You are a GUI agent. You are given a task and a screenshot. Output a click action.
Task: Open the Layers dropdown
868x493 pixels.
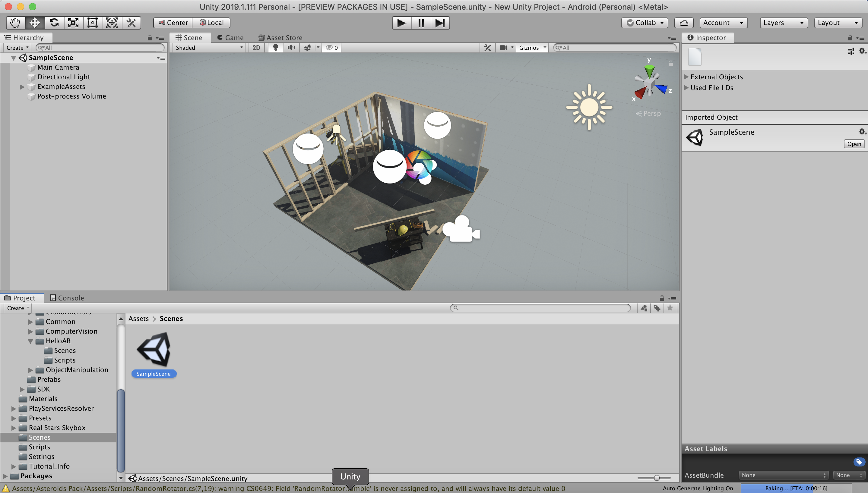[783, 23]
